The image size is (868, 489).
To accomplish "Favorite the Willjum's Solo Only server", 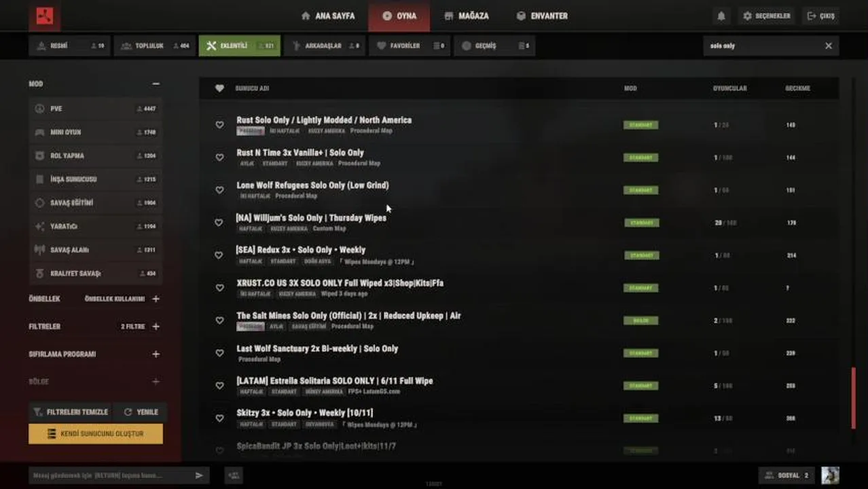I will (219, 223).
